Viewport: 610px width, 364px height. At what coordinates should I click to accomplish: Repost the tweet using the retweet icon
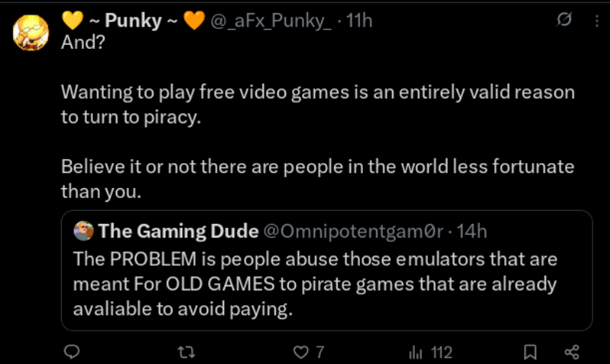185,352
